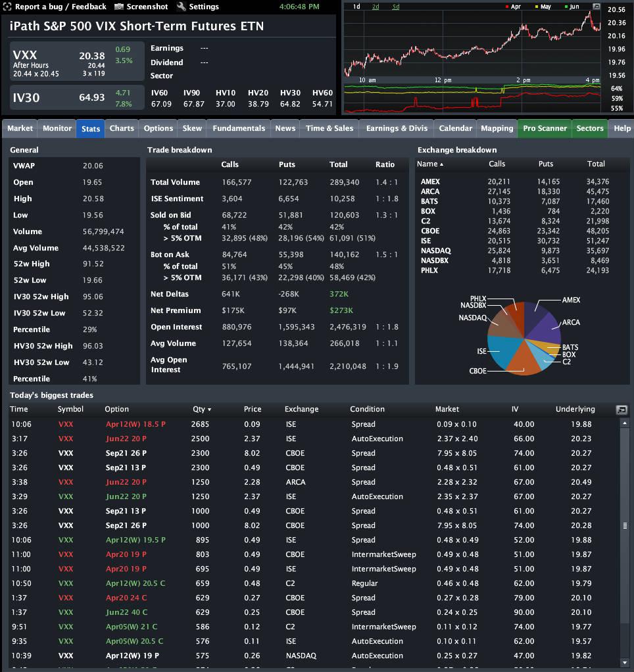
Task: Open the Help menu item
Action: pos(621,128)
